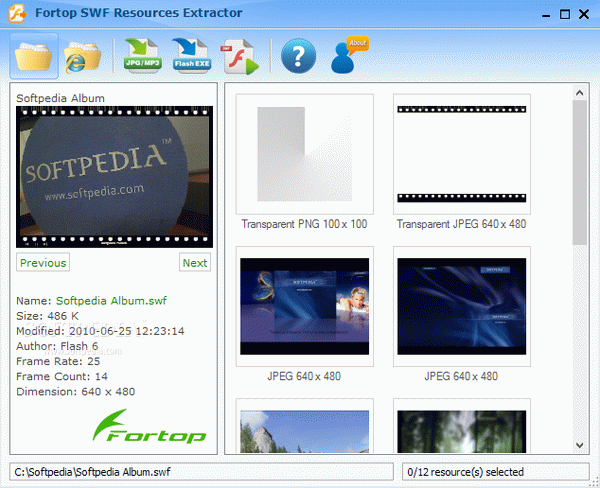
Task: Click the Softpedia SWF preview image
Action: pyautogui.click(x=114, y=177)
